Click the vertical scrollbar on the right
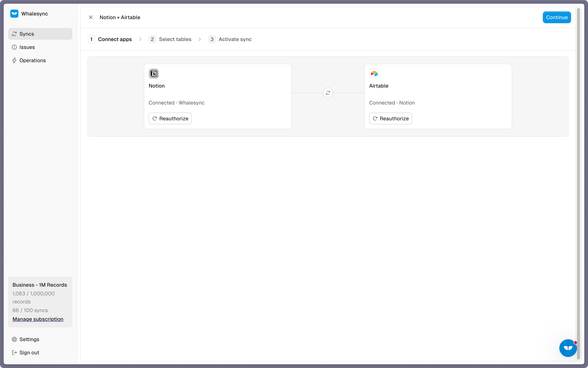 coord(578,184)
